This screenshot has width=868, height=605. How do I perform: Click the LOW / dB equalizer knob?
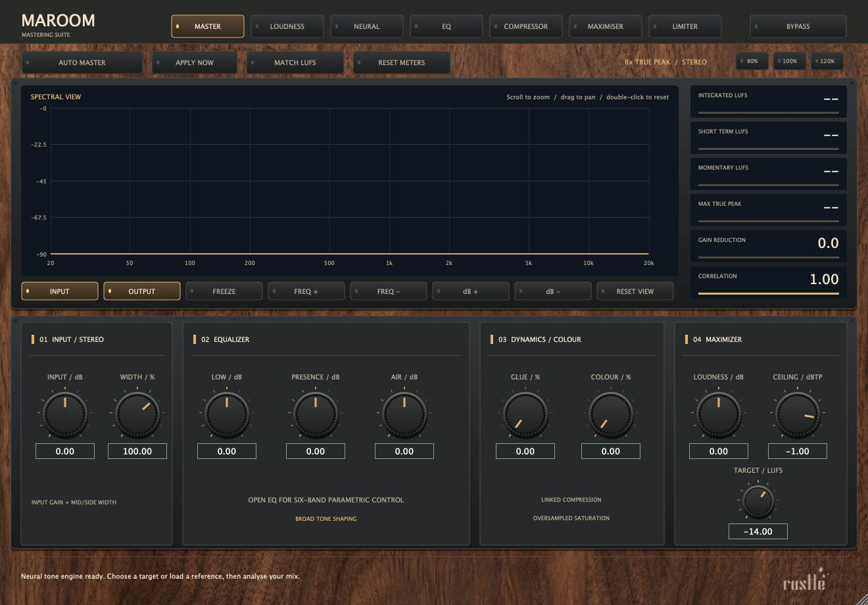227,415
